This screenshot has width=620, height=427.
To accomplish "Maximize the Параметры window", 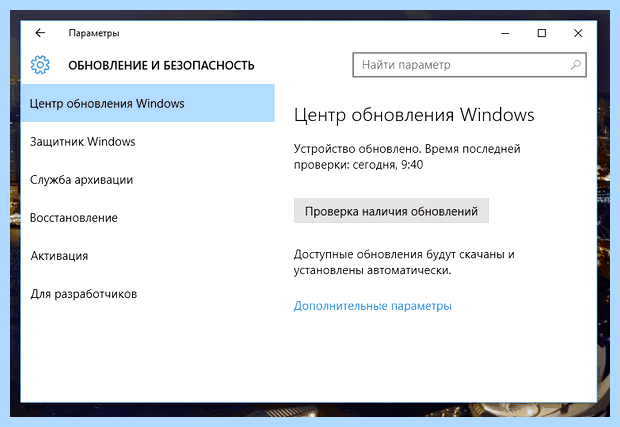I will tap(542, 33).
